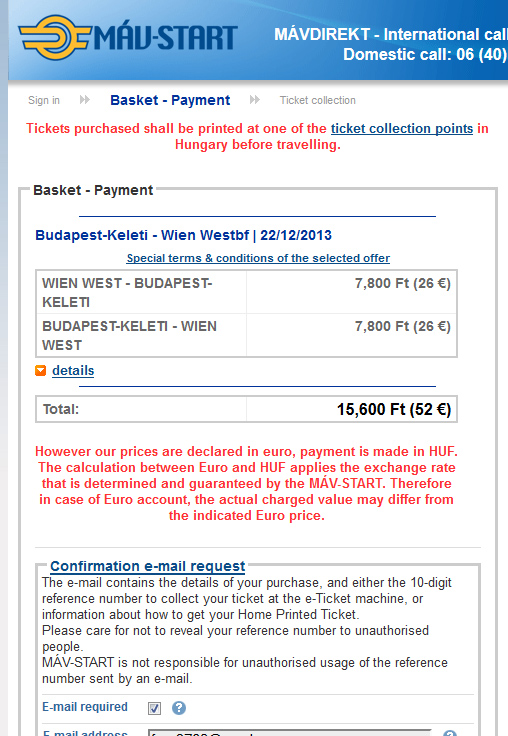
Task: Go to the Ticket collection step
Action: point(318,100)
